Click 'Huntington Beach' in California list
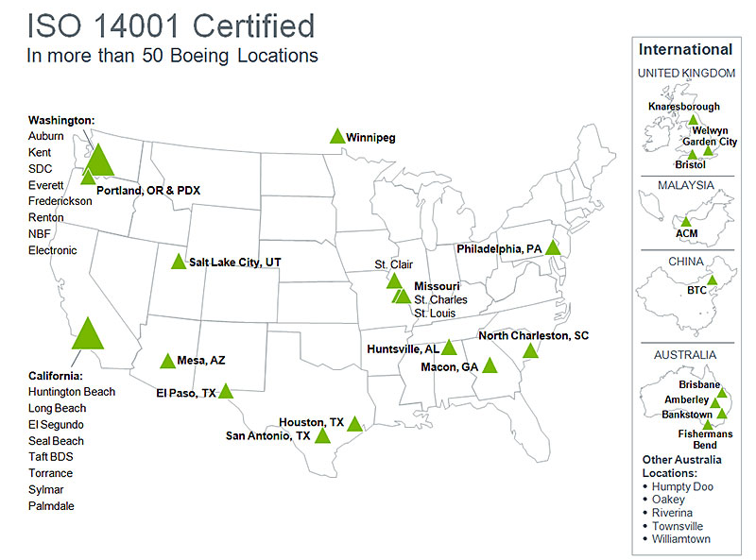 (72, 392)
